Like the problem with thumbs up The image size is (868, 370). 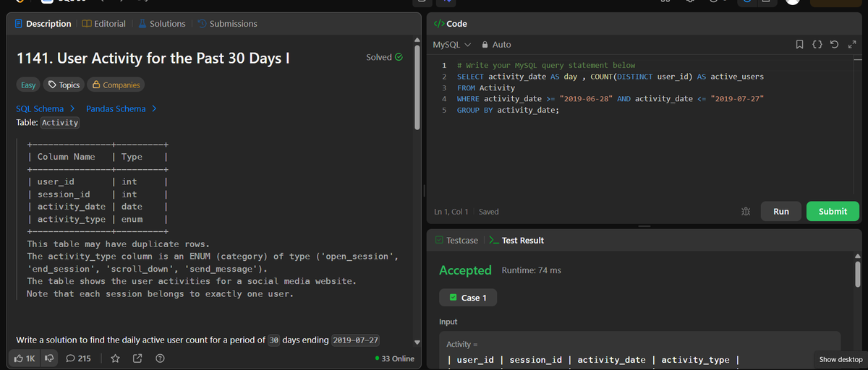[x=25, y=358]
